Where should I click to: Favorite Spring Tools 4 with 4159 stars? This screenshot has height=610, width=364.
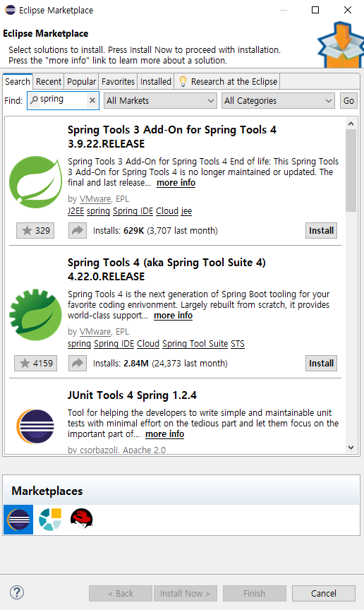point(35,363)
